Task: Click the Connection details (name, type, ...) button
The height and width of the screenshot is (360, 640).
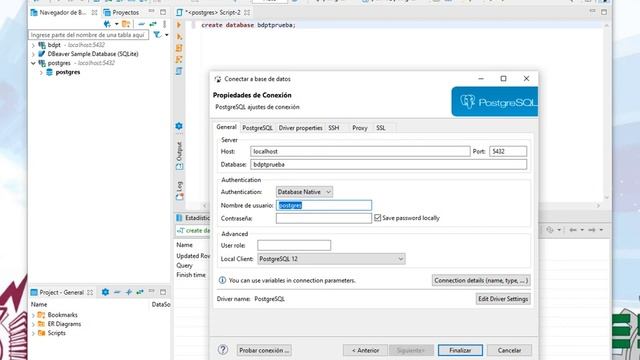Action: (x=481, y=280)
